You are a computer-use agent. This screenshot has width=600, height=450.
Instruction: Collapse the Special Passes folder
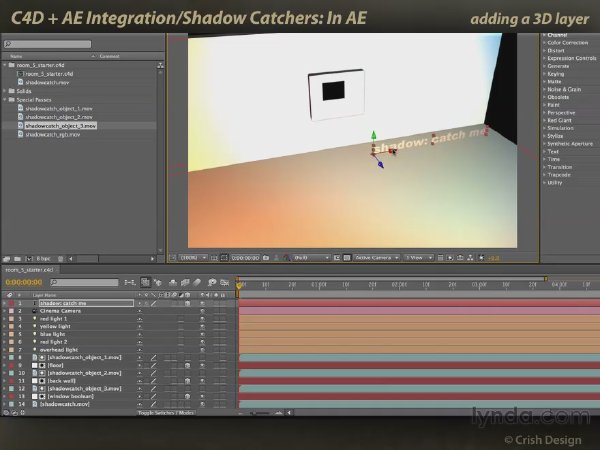(x=5, y=99)
